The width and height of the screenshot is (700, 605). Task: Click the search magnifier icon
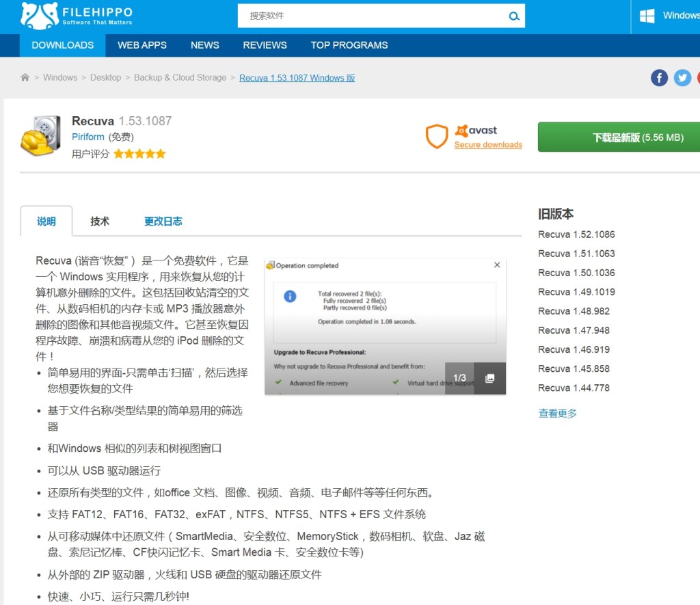[513, 16]
